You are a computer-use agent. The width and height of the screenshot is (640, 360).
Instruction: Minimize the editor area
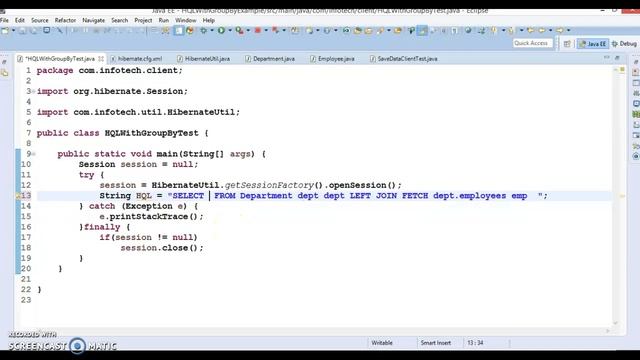coord(606,58)
